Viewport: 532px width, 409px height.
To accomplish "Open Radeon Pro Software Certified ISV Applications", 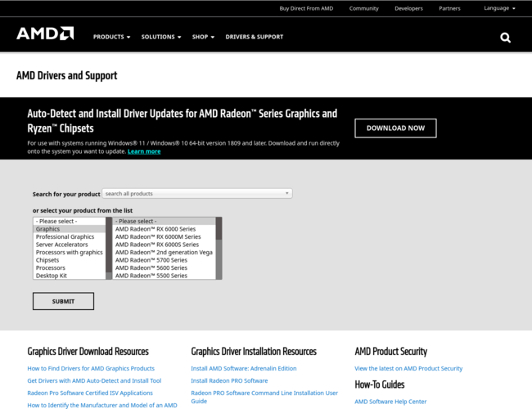I will 90,393.
